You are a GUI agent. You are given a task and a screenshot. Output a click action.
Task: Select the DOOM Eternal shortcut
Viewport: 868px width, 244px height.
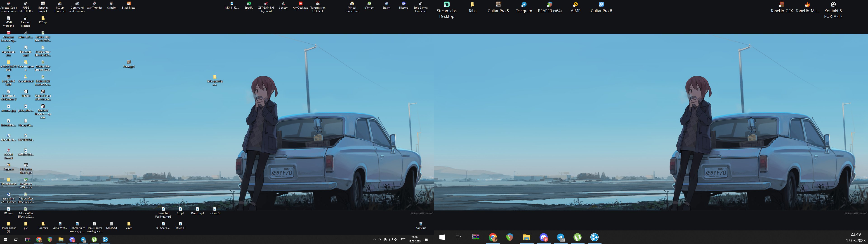(x=8, y=154)
